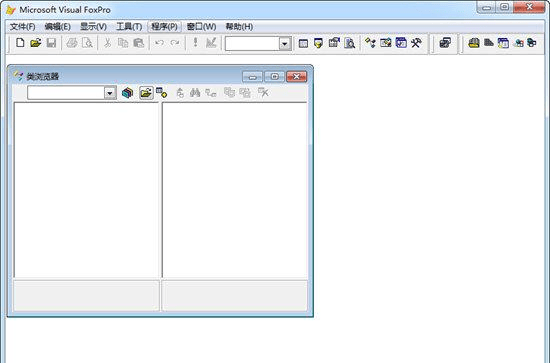Expand the main toolbar database dropdown arrow
550x363 pixels.
pyautogui.click(x=285, y=44)
